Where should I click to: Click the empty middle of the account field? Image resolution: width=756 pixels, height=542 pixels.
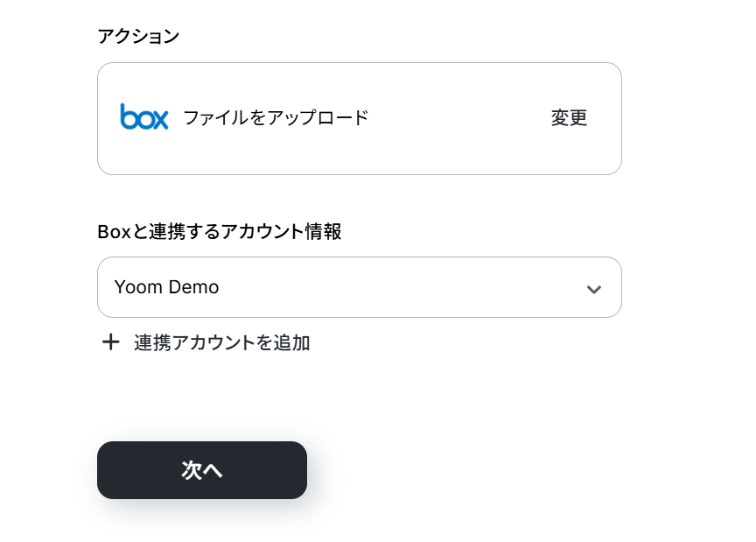[394, 287]
